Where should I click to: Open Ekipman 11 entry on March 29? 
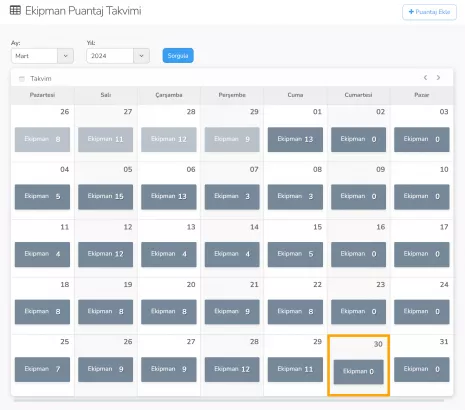[x=295, y=369]
